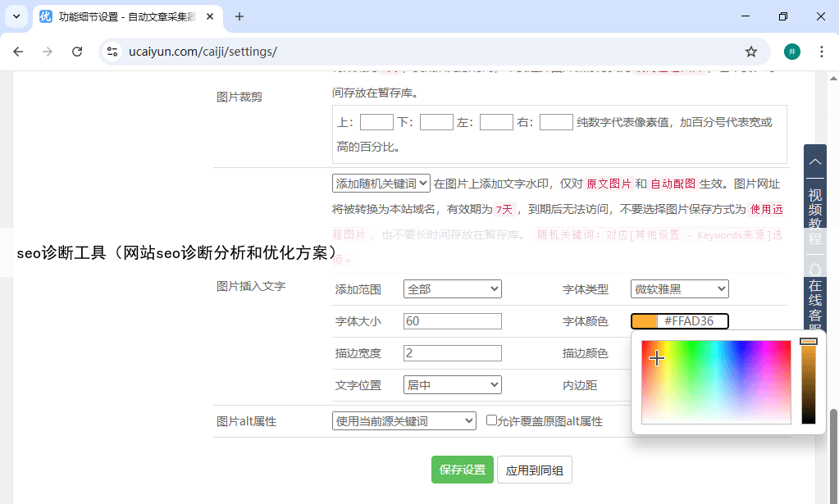Open the 字体类型 dropdown showing 微软雅黑
The image size is (839, 504).
click(679, 288)
